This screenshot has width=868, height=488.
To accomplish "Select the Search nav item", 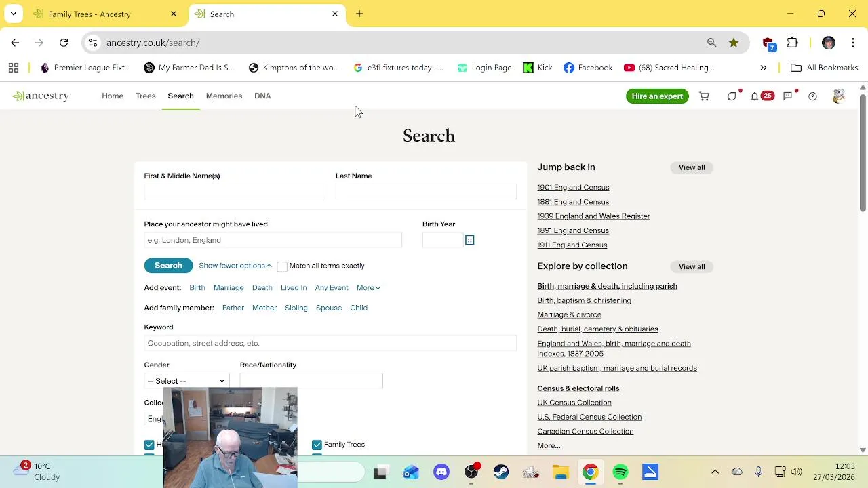I will [180, 96].
